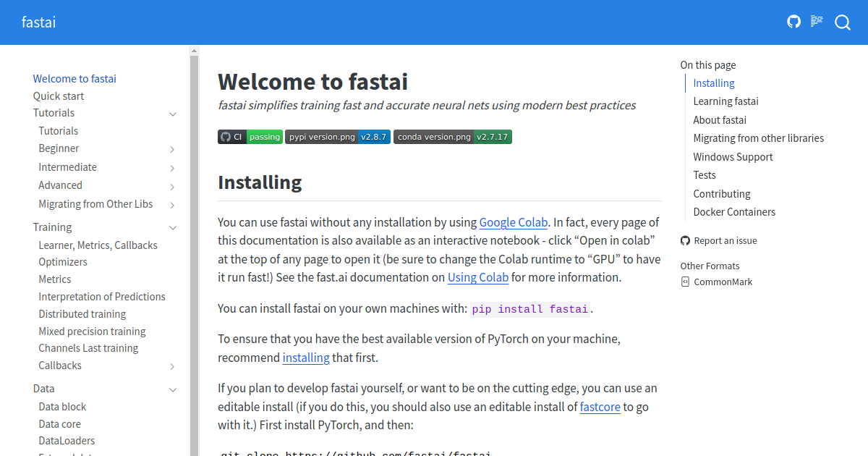Viewport: 868px width, 456px height.
Task: Open Mixed precision training page
Action: click(x=93, y=332)
